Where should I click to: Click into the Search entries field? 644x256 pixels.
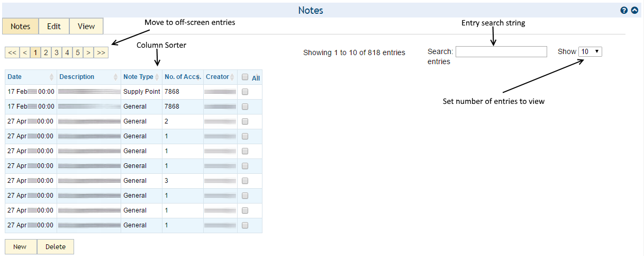tap(501, 51)
